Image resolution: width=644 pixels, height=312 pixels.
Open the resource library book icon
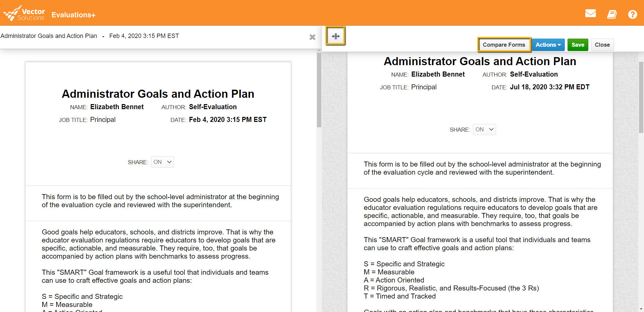(612, 14)
